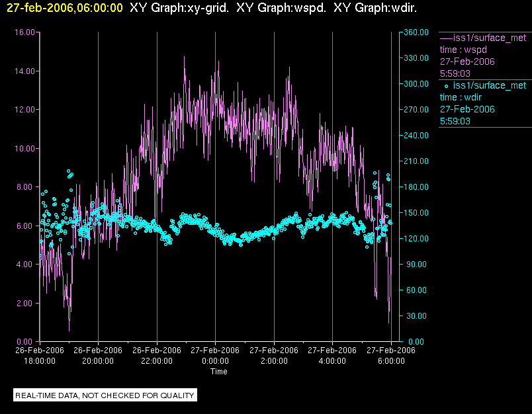Click the 'XY Graph:wdir.' title text
Viewport: 532px width, 414px height.
tap(375, 7)
